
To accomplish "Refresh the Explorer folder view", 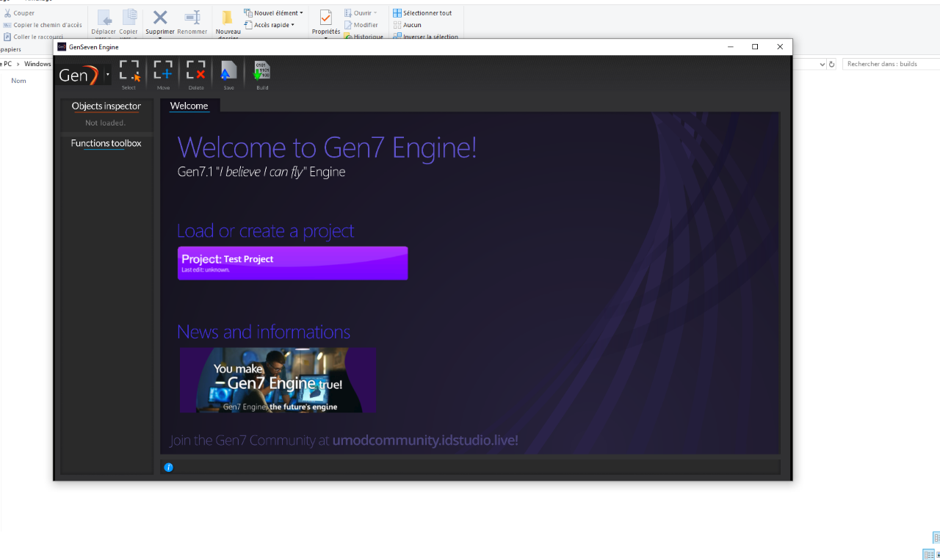I will [832, 64].
